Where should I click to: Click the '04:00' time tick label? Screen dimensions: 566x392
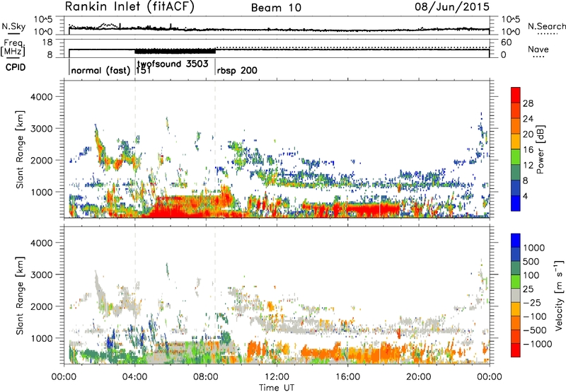click(135, 377)
